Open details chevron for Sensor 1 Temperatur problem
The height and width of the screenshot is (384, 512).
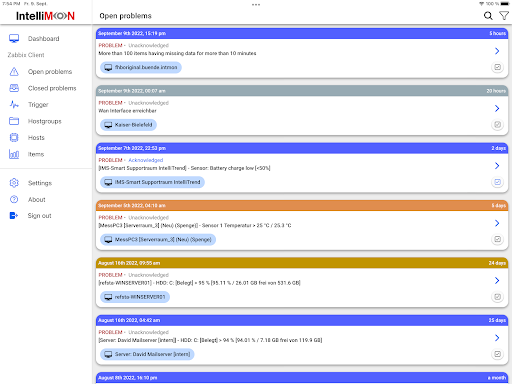point(497,223)
